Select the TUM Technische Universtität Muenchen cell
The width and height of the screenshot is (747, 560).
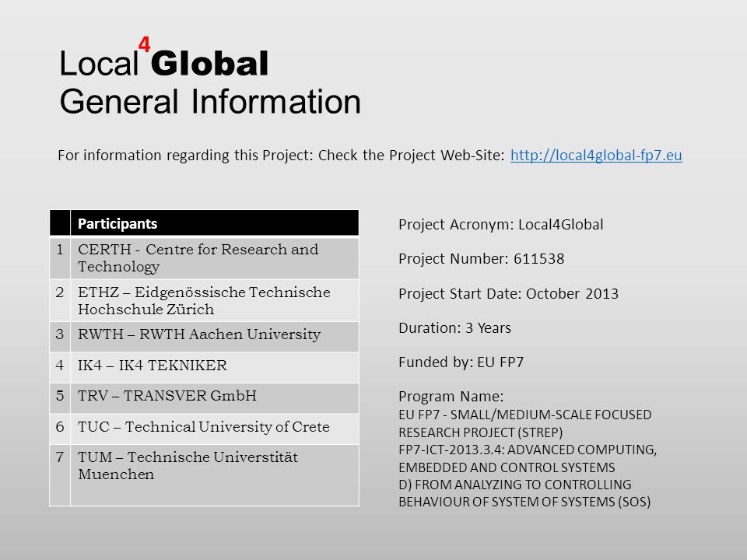coord(215,475)
